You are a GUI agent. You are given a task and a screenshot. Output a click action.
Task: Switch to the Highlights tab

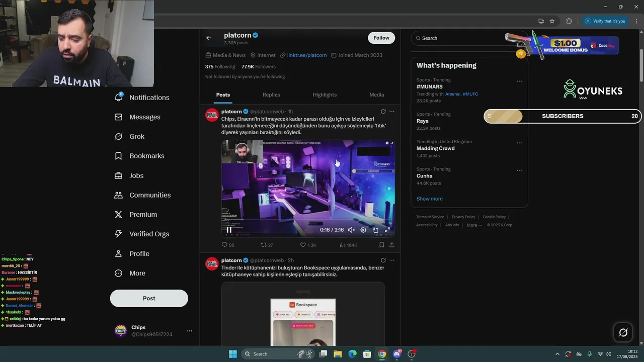point(325,95)
